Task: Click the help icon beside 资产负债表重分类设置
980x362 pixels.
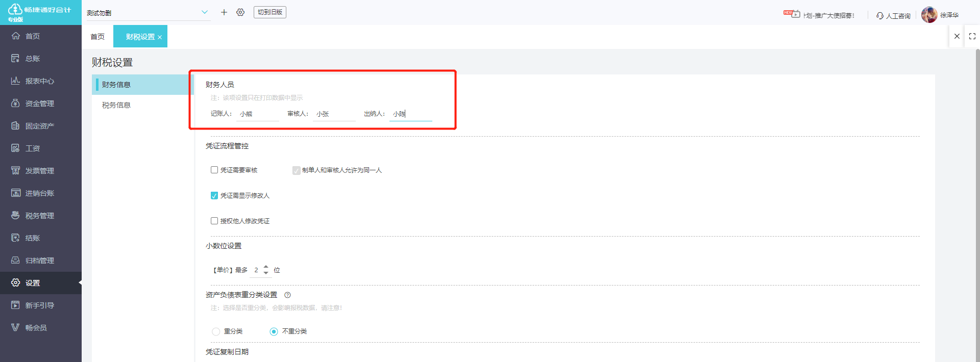Action: coord(287,295)
